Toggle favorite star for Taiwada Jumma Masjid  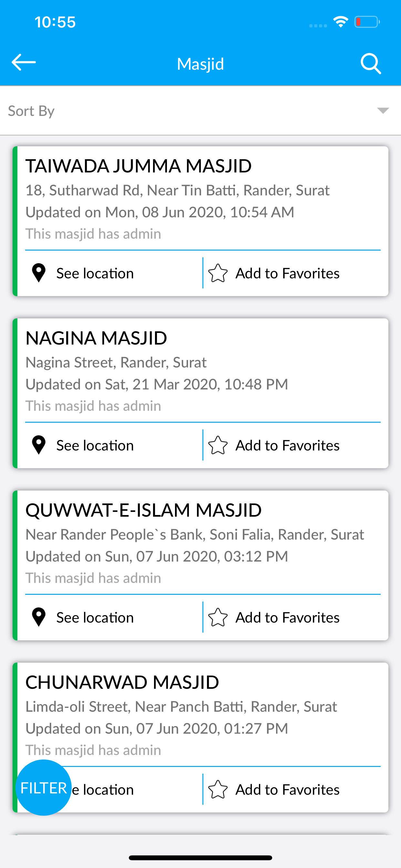(x=218, y=273)
